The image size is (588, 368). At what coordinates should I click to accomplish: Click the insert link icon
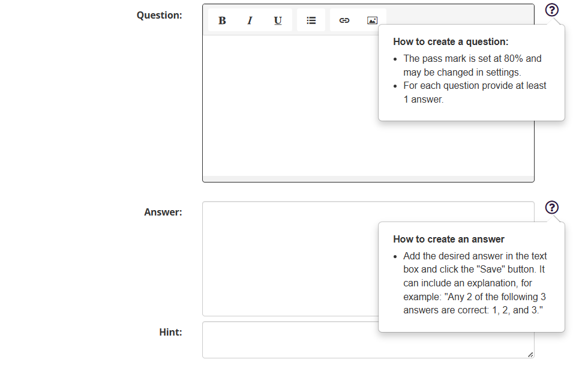[344, 20]
